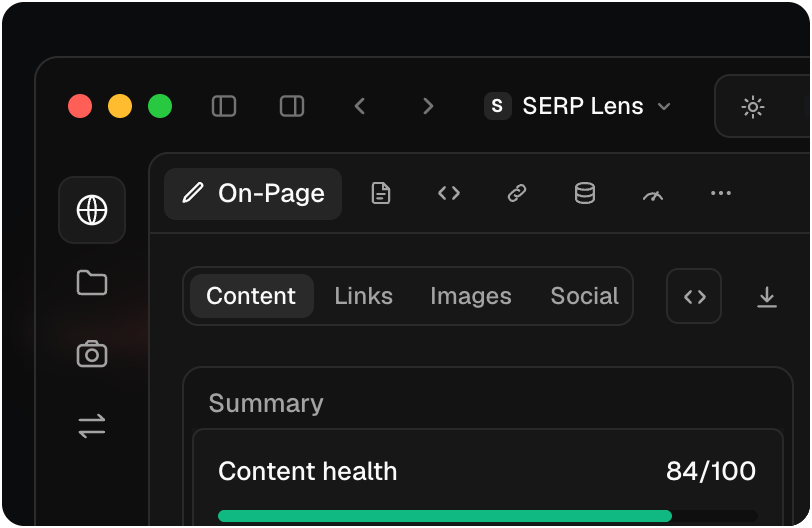Open the chain link tab icon

[517, 194]
